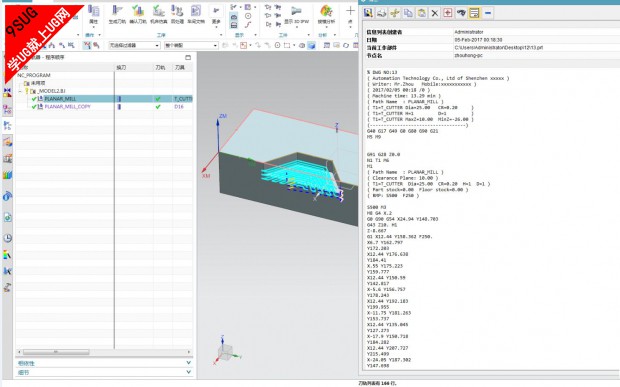This screenshot has height=387, width=620.
Task: Select the PLANAR_MILL_COPY operation
Action: tap(68, 107)
